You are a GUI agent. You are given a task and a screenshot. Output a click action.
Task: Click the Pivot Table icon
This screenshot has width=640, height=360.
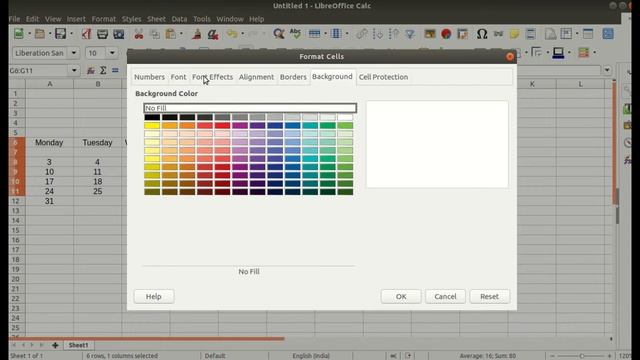pyautogui.click(x=462, y=34)
